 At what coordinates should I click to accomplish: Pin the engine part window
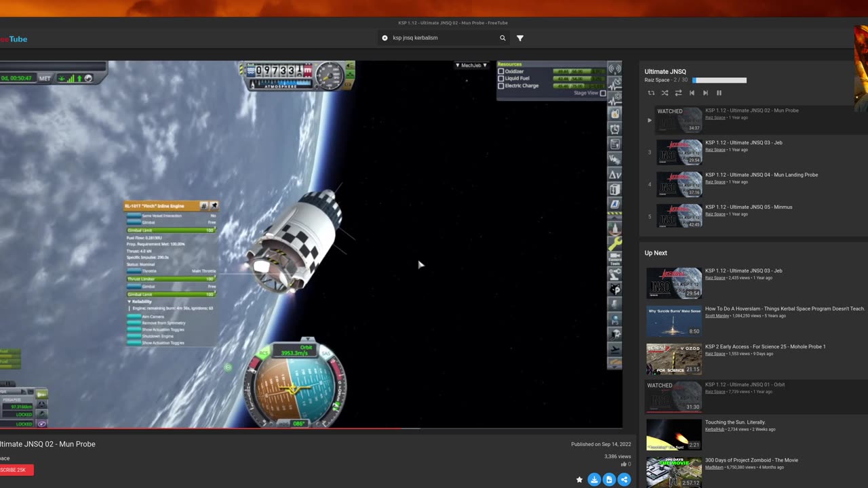coord(214,205)
